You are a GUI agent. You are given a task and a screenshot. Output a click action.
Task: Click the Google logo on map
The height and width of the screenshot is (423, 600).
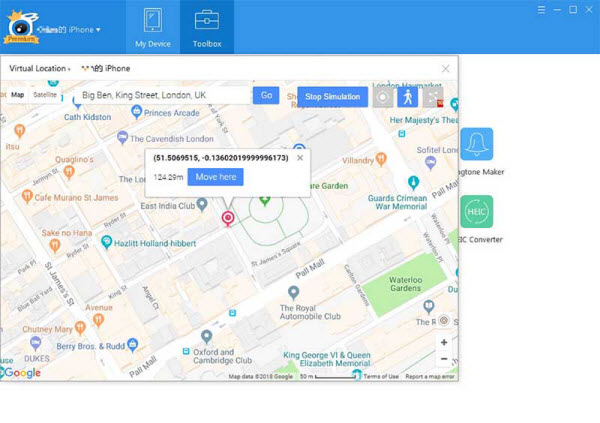22,372
